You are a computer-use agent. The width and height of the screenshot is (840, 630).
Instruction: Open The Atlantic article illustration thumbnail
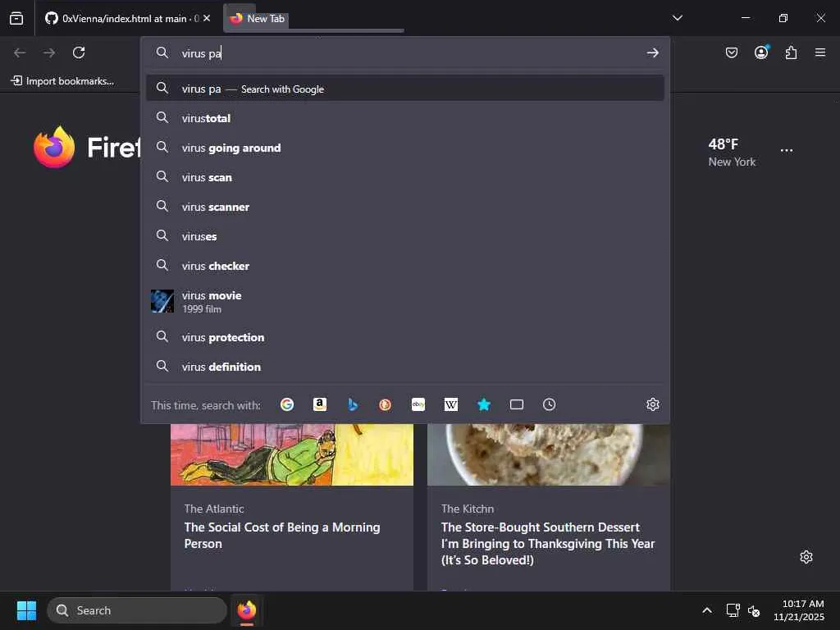click(x=292, y=454)
